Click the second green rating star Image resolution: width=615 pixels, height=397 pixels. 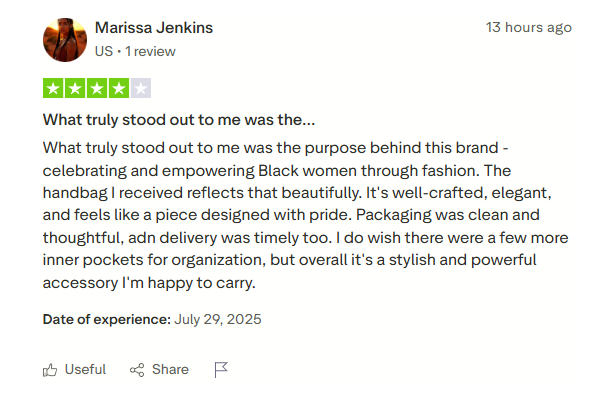pyautogui.click(x=75, y=88)
